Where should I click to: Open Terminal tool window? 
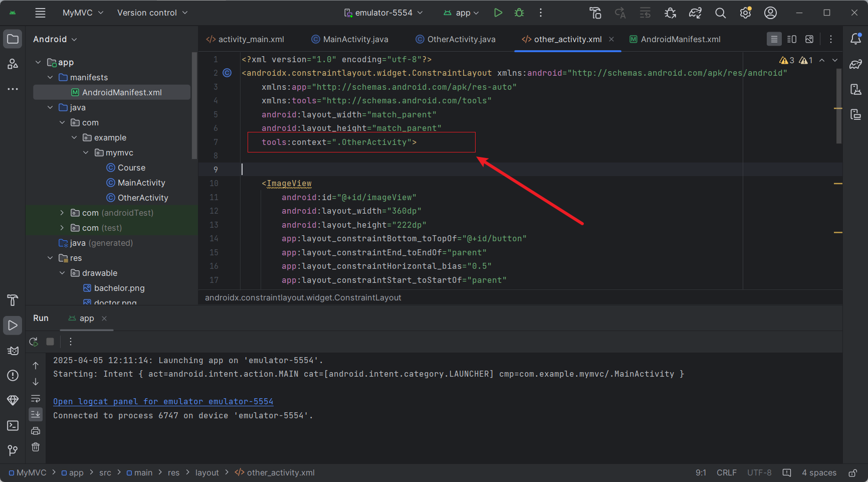[x=13, y=425]
